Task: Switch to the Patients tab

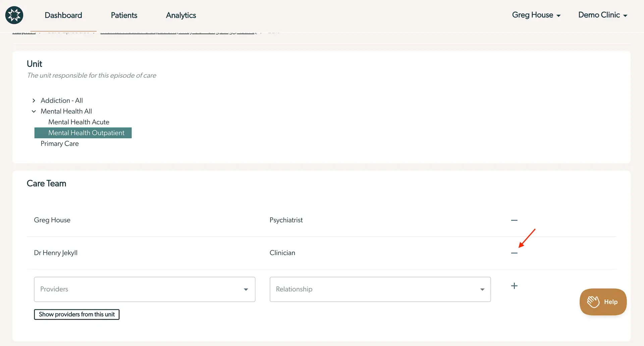Action: click(x=124, y=15)
